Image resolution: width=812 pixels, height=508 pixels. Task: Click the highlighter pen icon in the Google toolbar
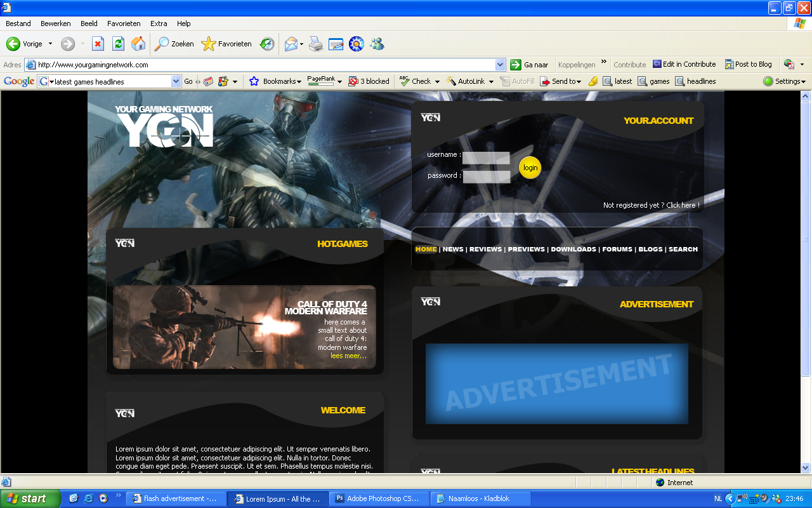(x=593, y=81)
